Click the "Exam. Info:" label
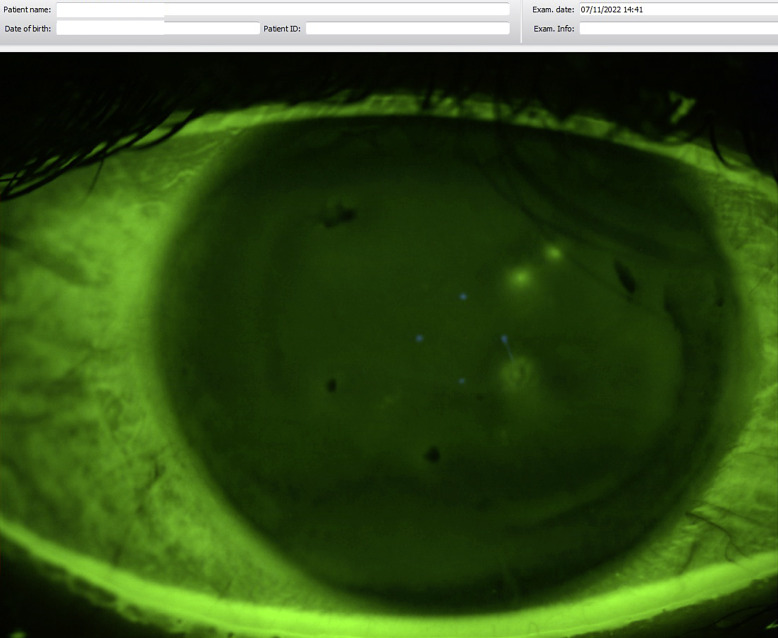 554,29
